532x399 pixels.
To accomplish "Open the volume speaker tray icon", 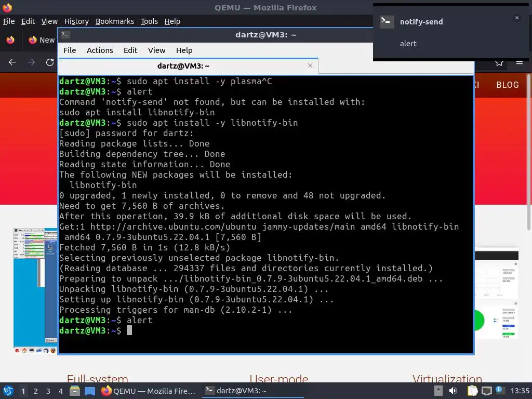I will [x=453, y=391].
